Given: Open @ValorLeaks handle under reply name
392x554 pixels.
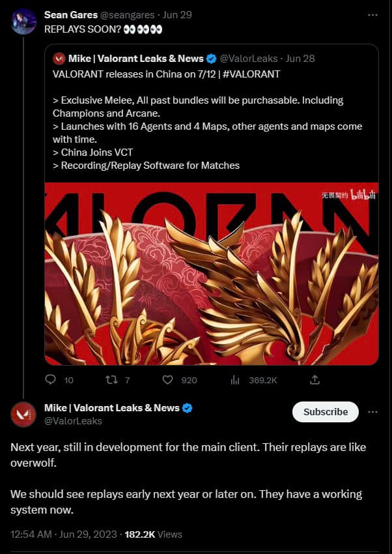Looking at the screenshot, I should [73, 421].
